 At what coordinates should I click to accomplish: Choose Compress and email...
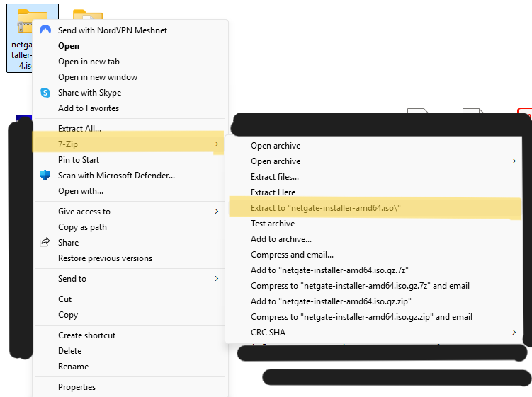[x=375, y=255]
